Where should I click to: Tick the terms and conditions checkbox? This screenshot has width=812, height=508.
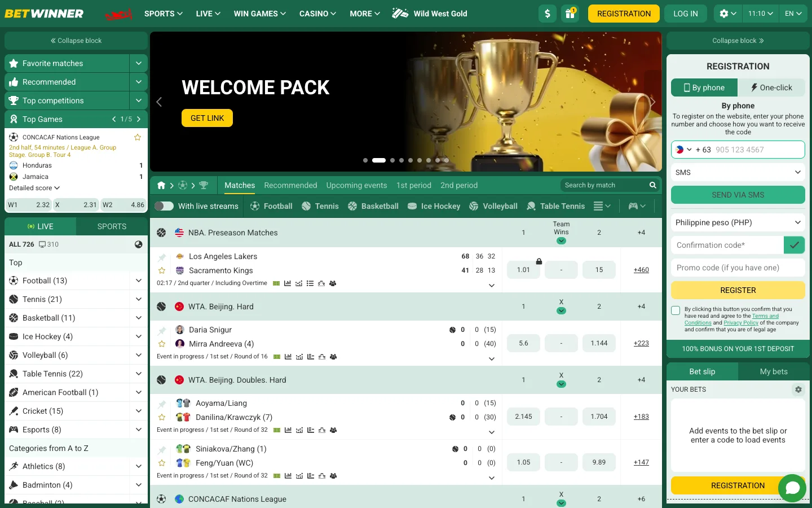[676, 310]
